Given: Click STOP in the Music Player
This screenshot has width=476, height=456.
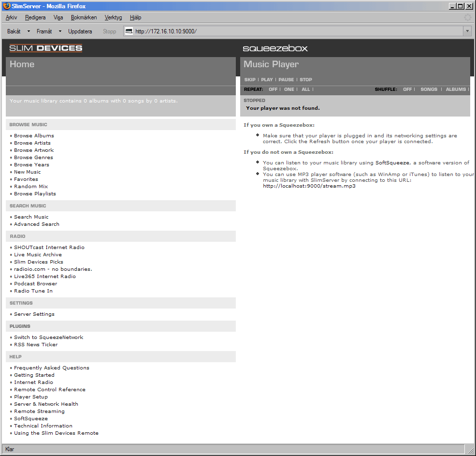Looking at the screenshot, I should pos(306,80).
